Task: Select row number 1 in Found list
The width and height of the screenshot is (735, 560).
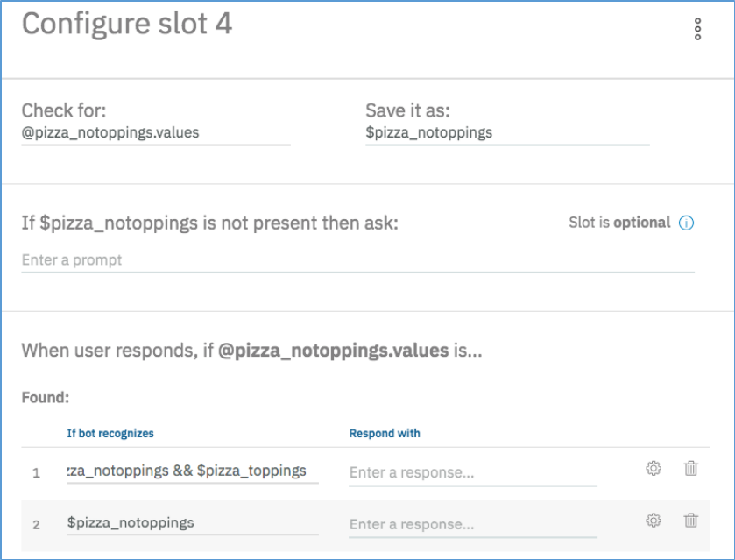Action: click(x=37, y=472)
